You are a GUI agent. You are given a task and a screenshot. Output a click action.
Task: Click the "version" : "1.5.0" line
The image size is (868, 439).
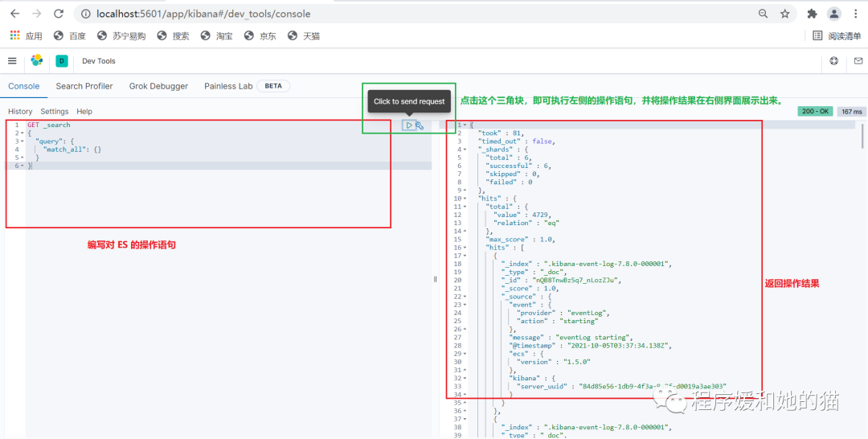(554, 362)
